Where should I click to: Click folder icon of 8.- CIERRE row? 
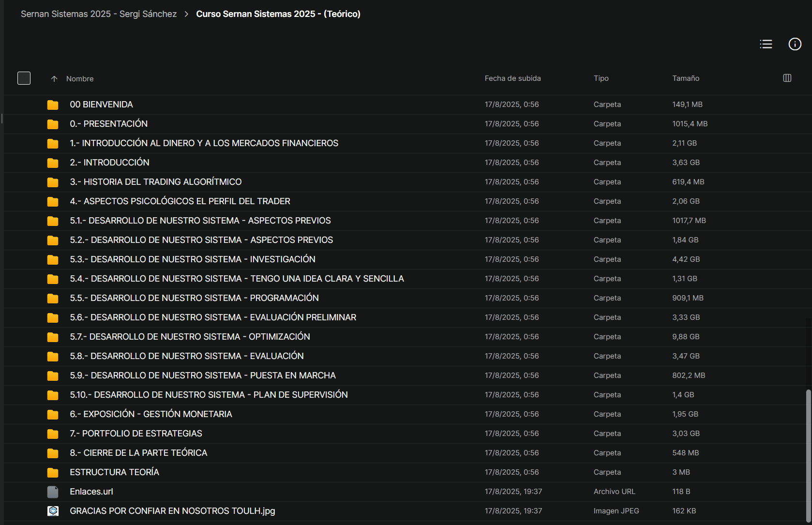click(53, 453)
